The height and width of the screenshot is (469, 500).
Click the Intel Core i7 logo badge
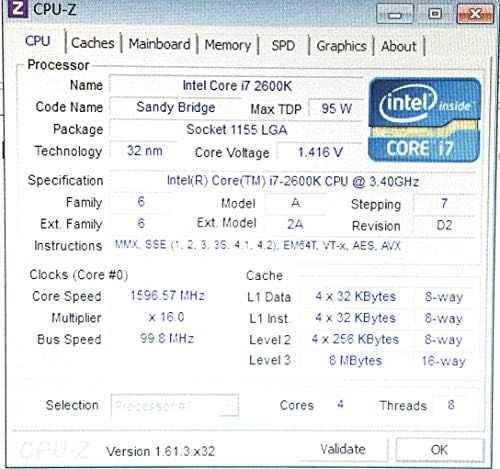[x=425, y=120]
